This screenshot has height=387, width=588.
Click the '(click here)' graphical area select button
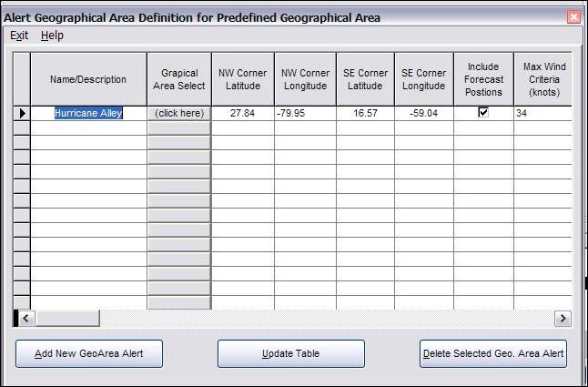click(179, 114)
